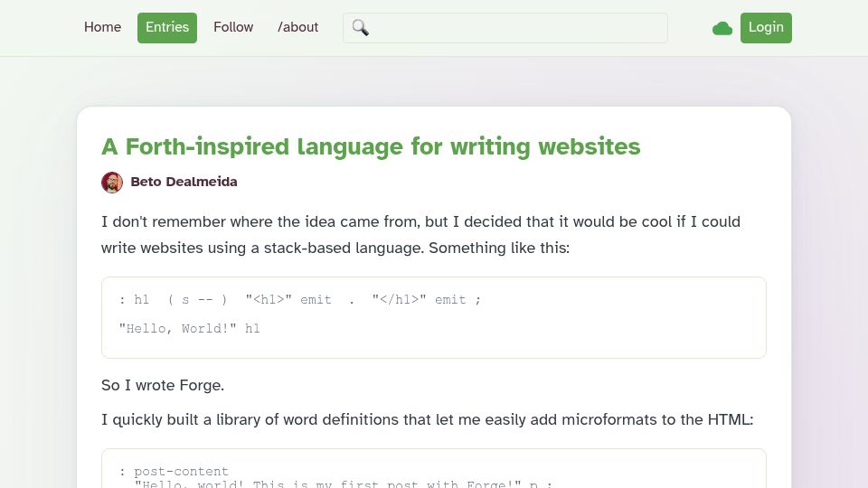Screen dimensions: 868x488
Task: Go to the /about page
Action: (297, 27)
